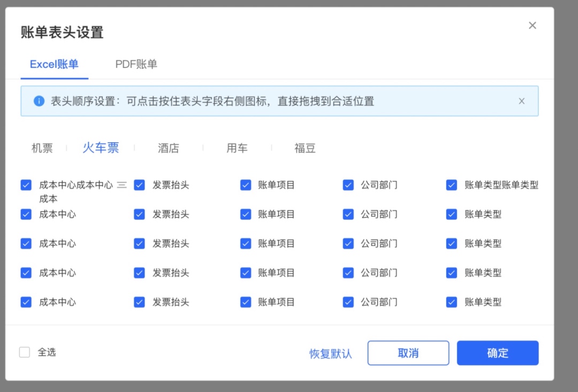Toggle the 全选 checkbox
This screenshot has height=392, width=578.
click(25, 352)
